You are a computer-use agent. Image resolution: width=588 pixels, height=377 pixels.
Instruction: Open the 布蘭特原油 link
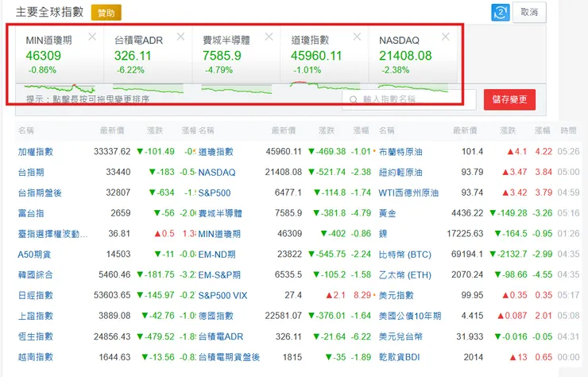pyautogui.click(x=400, y=152)
